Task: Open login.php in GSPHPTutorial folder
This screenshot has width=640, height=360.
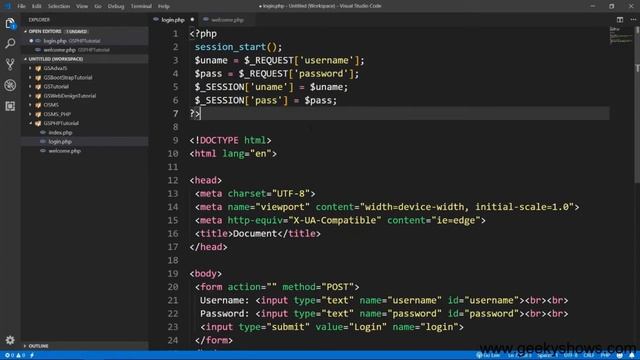Action: click(x=84, y=142)
